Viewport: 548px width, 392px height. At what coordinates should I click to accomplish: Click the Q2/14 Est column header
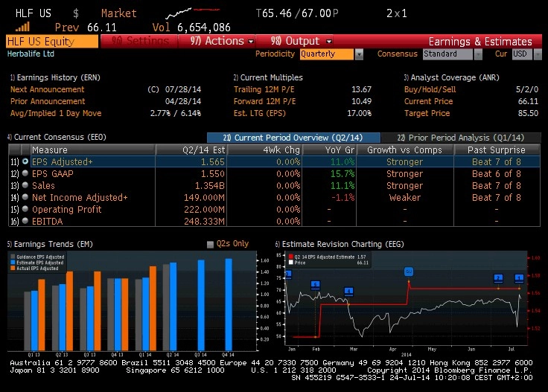point(191,150)
